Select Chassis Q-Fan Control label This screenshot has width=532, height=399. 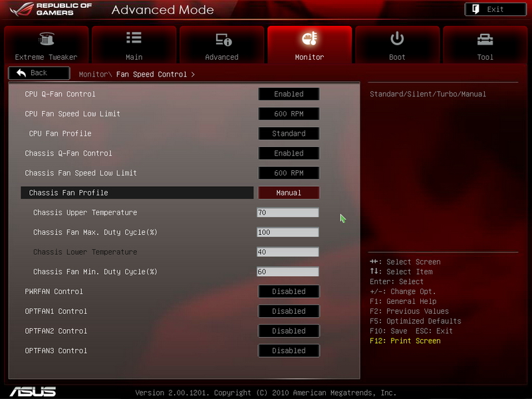68,154
